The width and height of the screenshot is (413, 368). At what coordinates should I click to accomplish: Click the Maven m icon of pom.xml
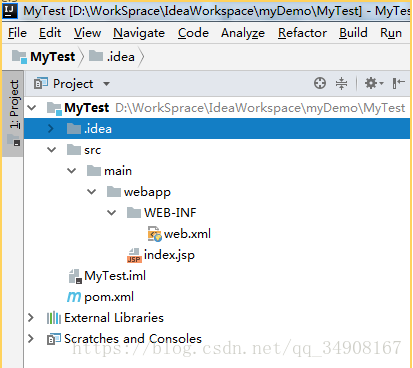74,297
